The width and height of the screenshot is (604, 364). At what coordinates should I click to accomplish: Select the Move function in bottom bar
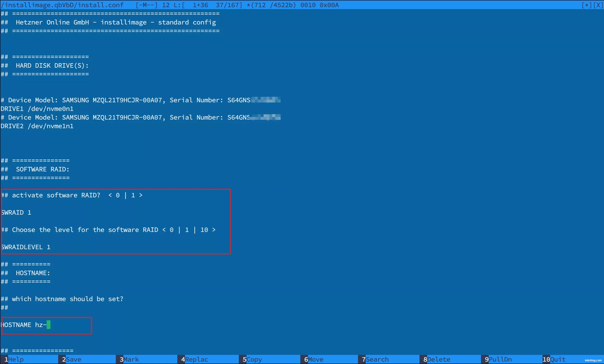pos(315,359)
